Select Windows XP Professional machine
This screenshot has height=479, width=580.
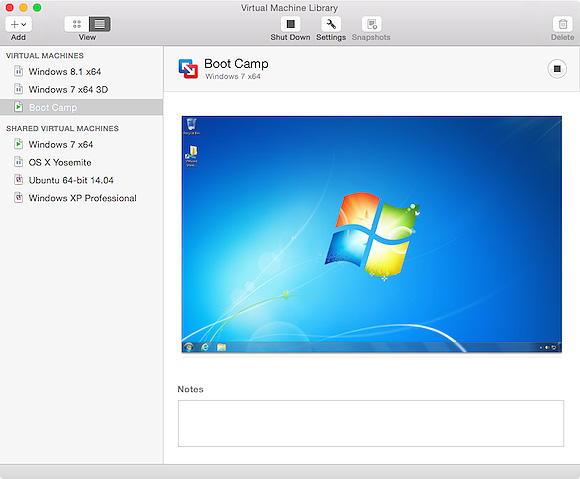pos(81,198)
